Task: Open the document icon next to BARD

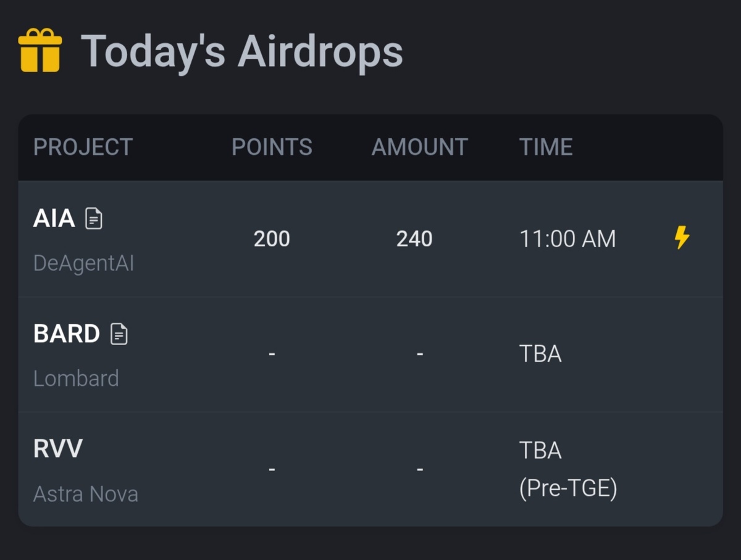Action: point(119,334)
